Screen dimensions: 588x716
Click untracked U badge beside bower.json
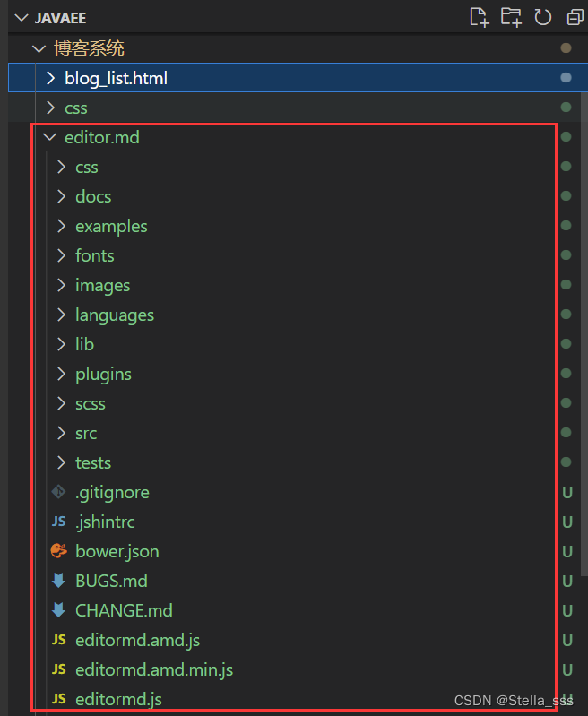566,551
